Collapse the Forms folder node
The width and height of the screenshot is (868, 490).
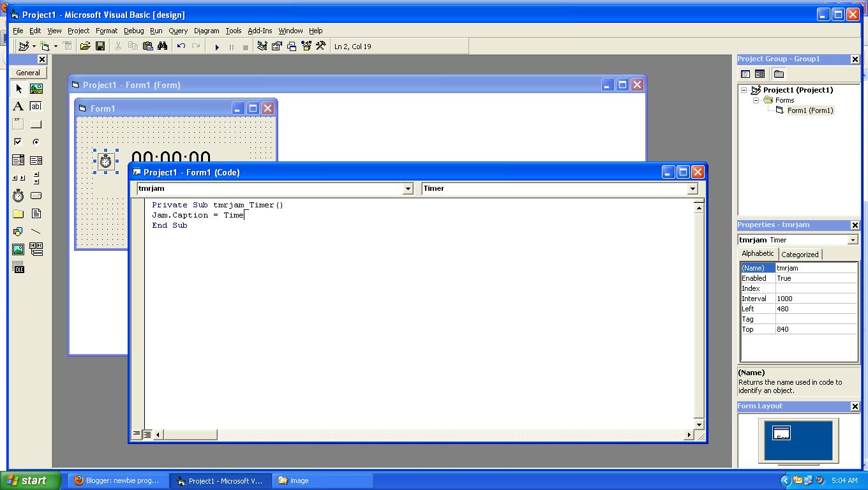click(756, 100)
